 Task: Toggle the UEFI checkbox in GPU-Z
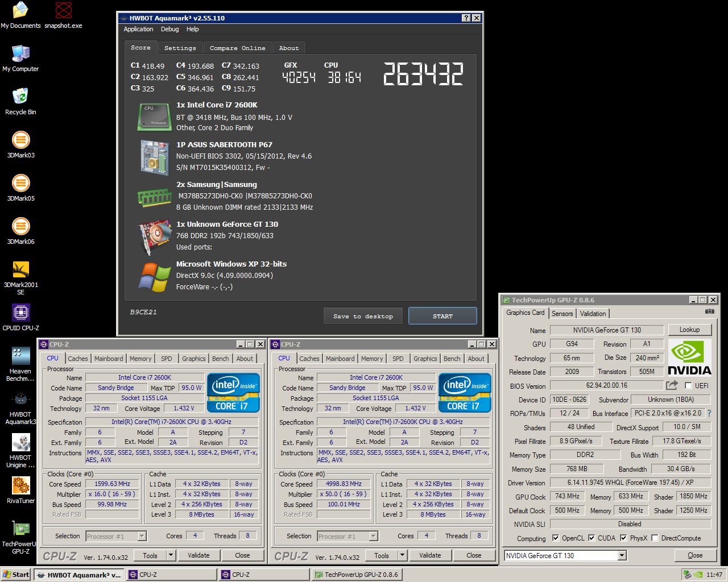point(688,385)
